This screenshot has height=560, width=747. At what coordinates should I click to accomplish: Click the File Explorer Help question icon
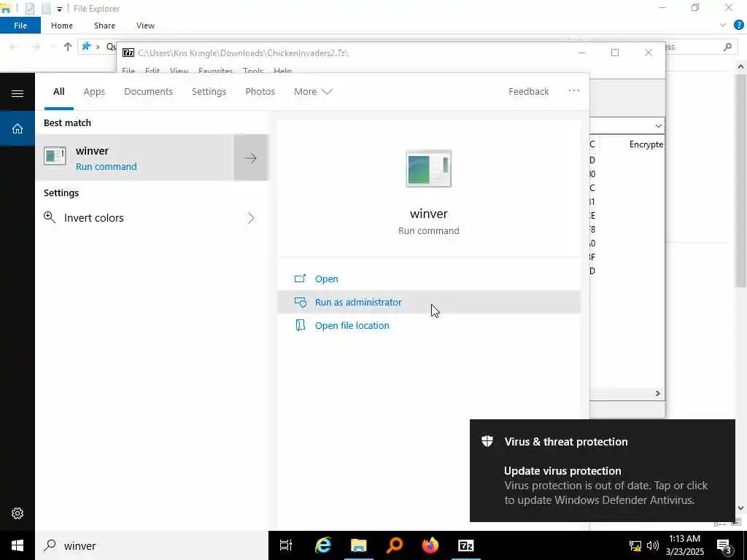739,26
